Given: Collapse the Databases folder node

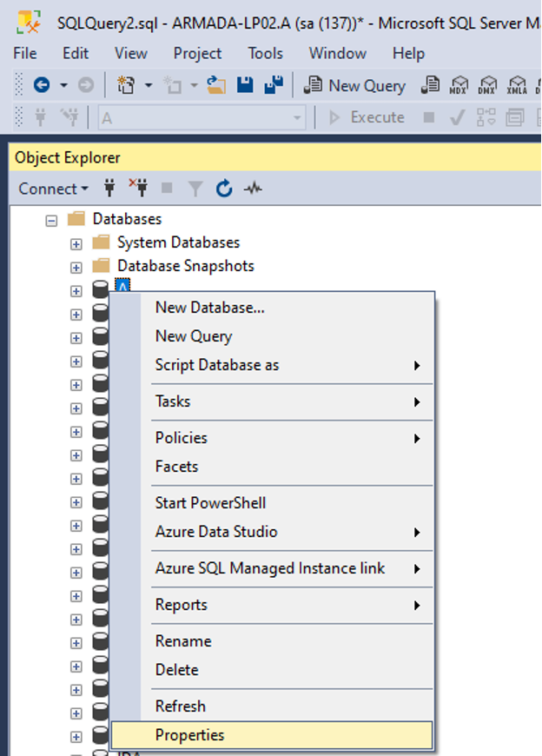Looking at the screenshot, I should [51, 221].
